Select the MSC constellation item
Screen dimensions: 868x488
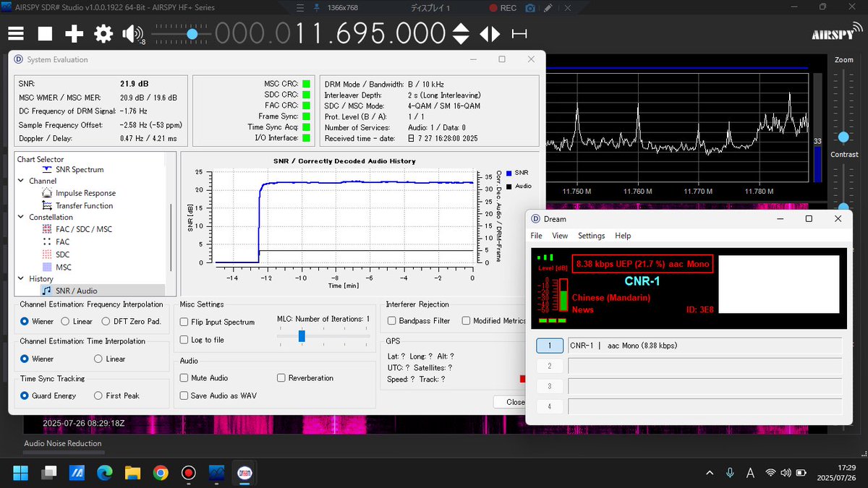click(x=63, y=267)
